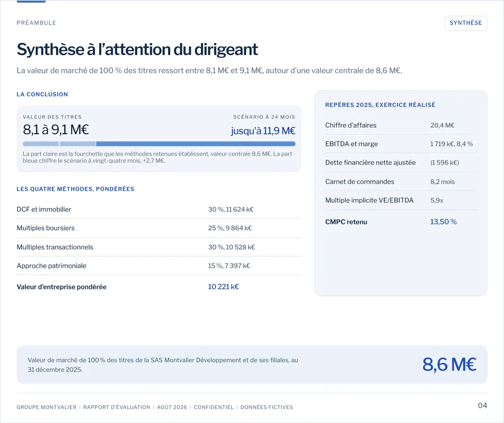Image resolution: width=504 pixels, height=423 pixels.
Task: Select the subtitle about 'valeur de marché de 100 %'
Action: tap(209, 70)
